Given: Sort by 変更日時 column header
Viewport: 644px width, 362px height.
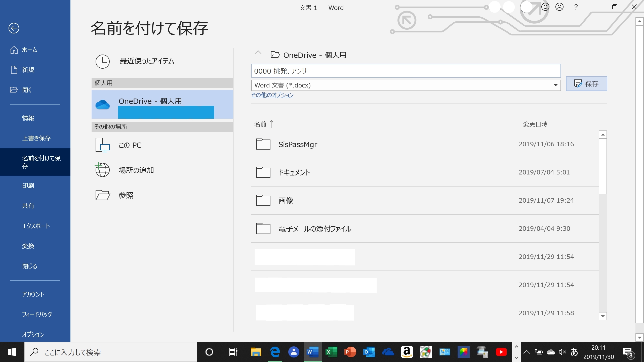Looking at the screenshot, I should [535, 124].
